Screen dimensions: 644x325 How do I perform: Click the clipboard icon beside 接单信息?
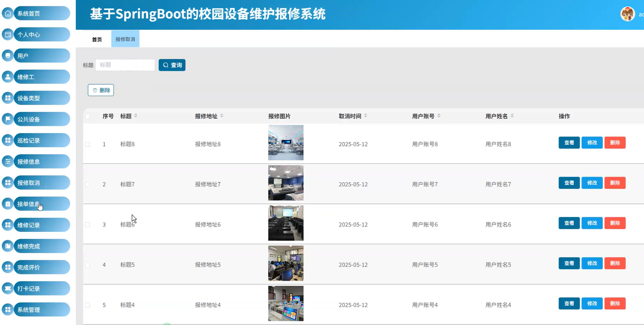click(8, 204)
